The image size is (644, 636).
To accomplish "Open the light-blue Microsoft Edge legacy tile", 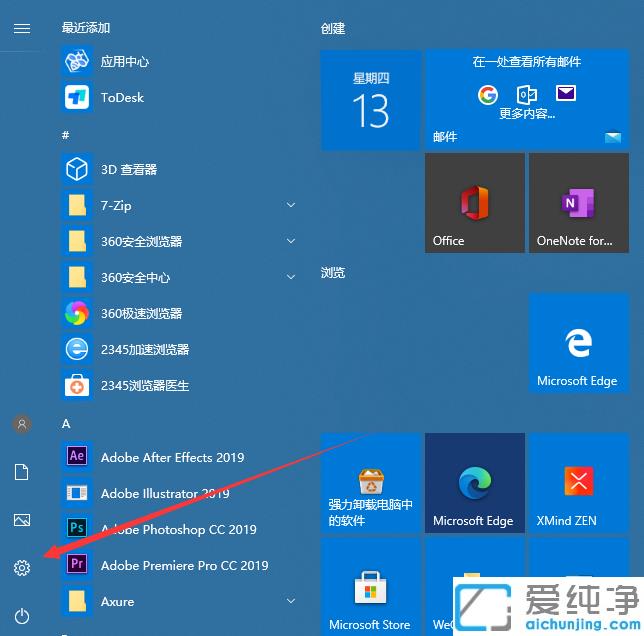I will pos(579,343).
